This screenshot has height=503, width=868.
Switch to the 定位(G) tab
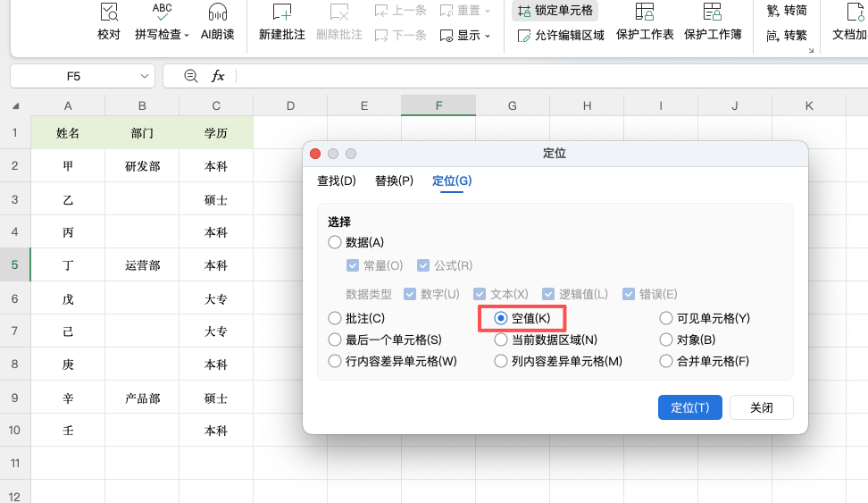coord(452,180)
